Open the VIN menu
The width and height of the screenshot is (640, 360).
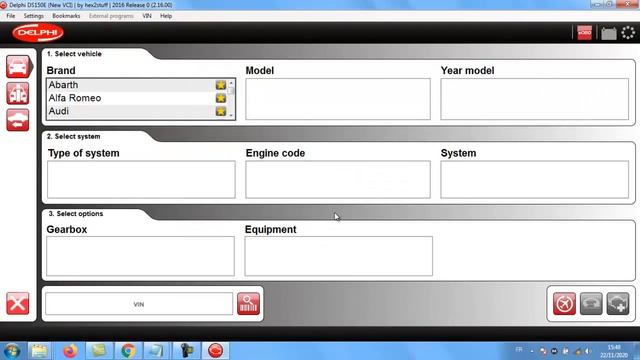[147, 16]
